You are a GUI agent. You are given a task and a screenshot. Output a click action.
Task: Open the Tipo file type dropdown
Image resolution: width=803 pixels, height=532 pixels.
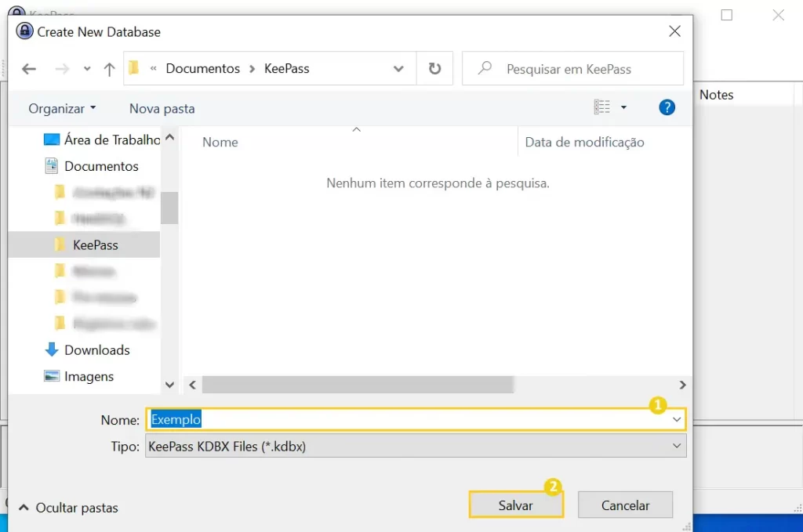pyautogui.click(x=416, y=446)
